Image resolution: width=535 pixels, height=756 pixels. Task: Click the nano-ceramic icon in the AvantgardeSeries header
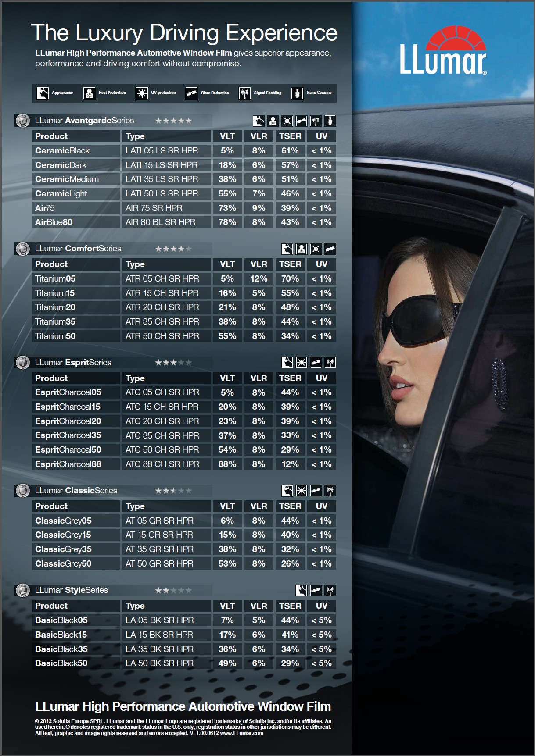coord(330,121)
